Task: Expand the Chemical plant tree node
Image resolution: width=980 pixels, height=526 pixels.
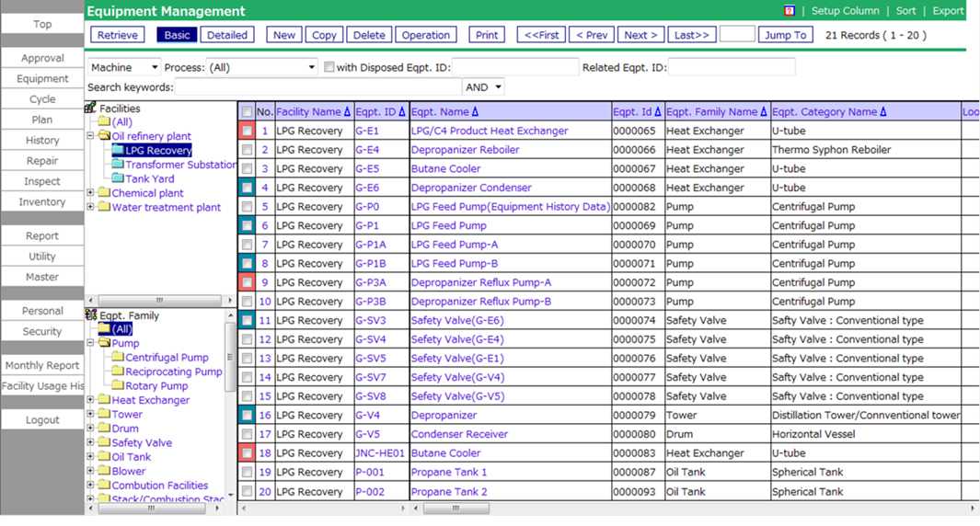Action: tap(91, 193)
